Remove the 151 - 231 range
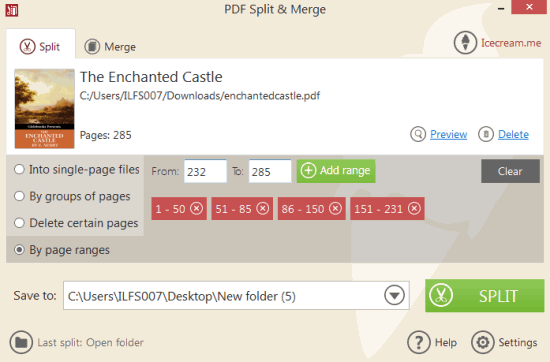The height and width of the screenshot is (362, 550). click(414, 208)
